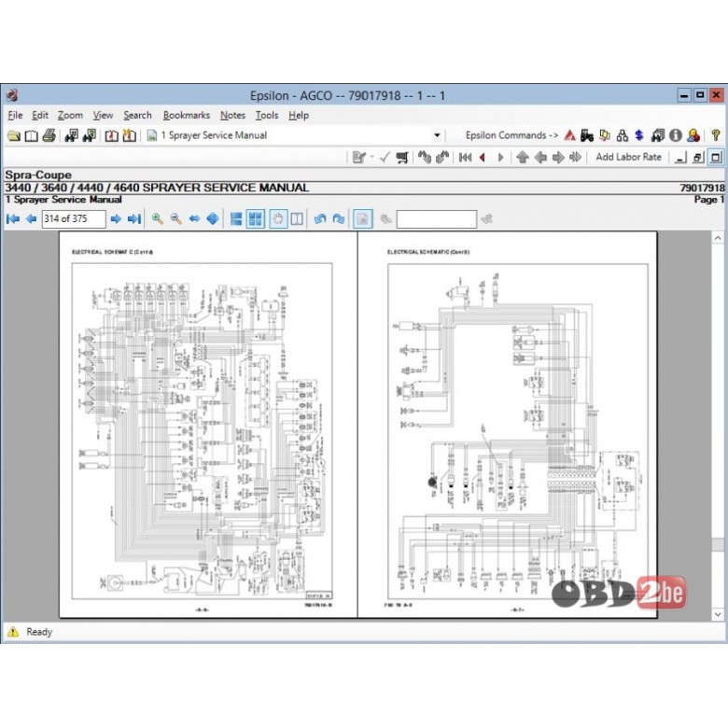Open the Bookmarks menu
Screen dimensions: 728x728
tap(186, 115)
